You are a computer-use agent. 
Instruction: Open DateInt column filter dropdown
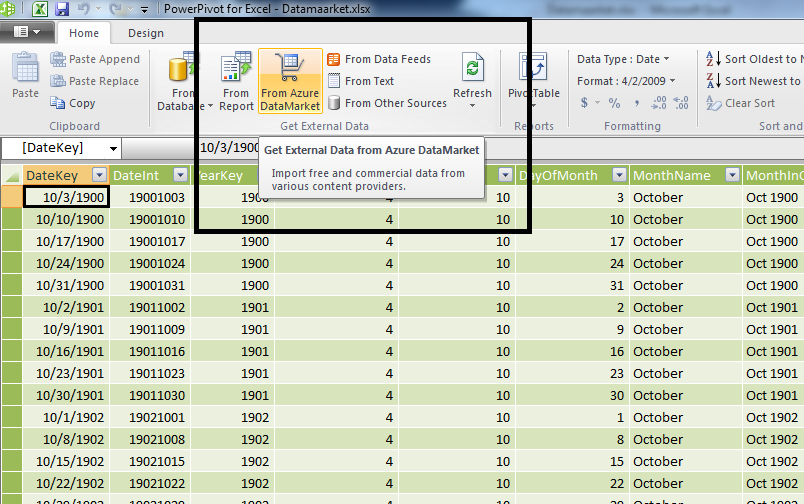[x=180, y=175]
